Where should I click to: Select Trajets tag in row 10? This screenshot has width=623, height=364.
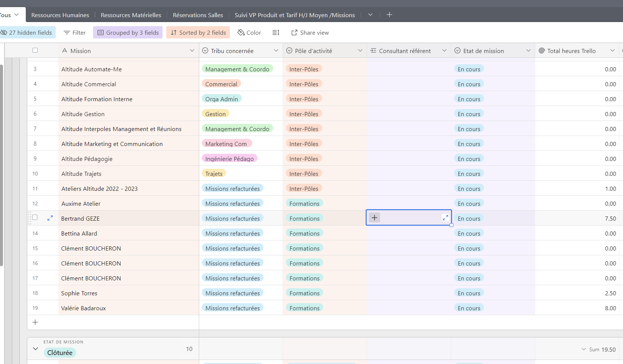pyautogui.click(x=214, y=174)
